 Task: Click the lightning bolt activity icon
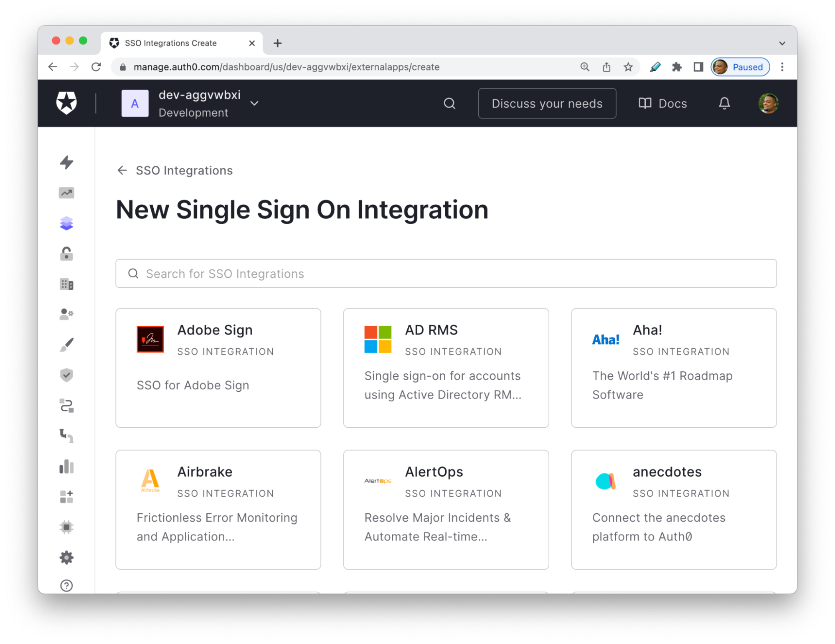(66, 162)
